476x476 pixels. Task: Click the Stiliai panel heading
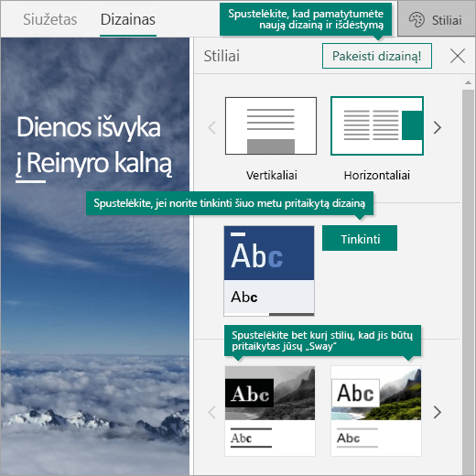[x=222, y=56]
